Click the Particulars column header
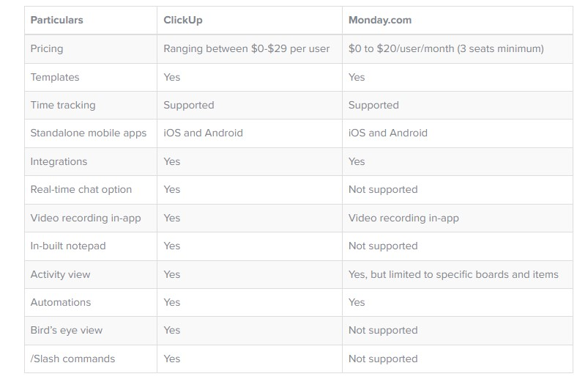588x382 pixels. [x=56, y=20]
